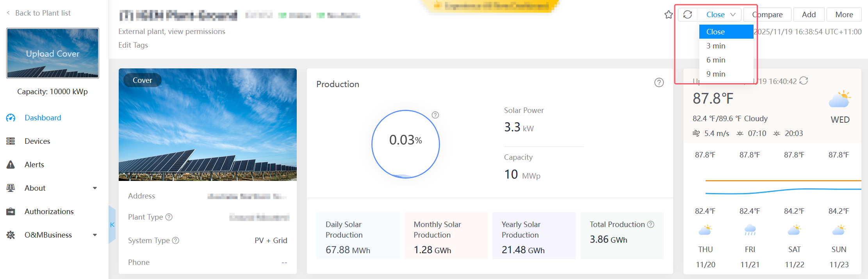Click the Compare button

(x=767, y=15)
